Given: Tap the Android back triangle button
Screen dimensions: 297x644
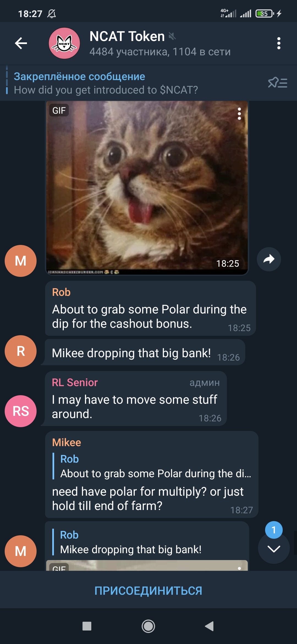Looking at the screenshot, I should click(x=209, y=626).
